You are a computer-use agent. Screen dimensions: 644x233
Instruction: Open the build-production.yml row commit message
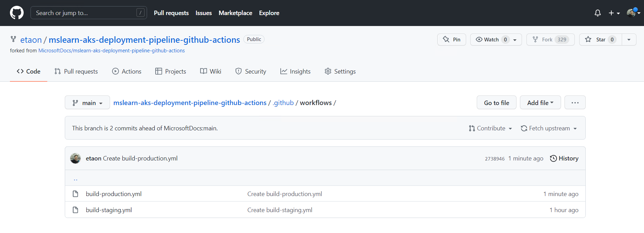pyautogui.click(x=285, y=194)
